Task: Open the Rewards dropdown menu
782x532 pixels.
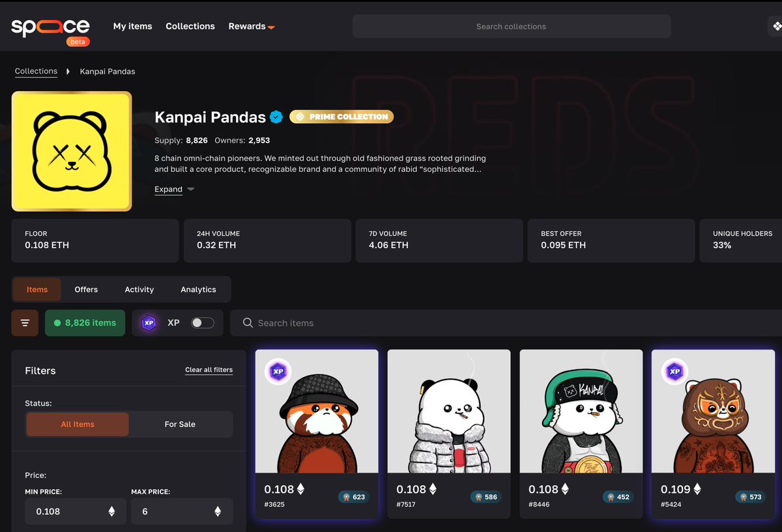Action: click(252, 26)
